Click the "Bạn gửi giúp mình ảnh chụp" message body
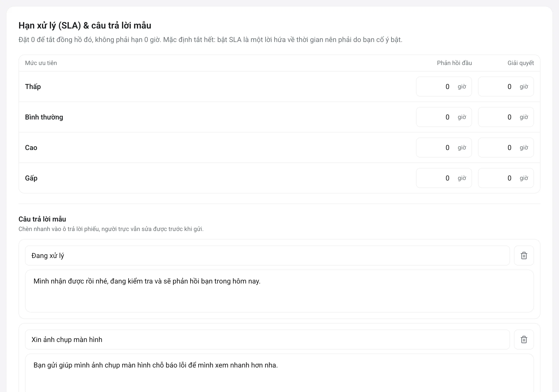Viewport: 559px width, 392px height. [x=279, y=373]
